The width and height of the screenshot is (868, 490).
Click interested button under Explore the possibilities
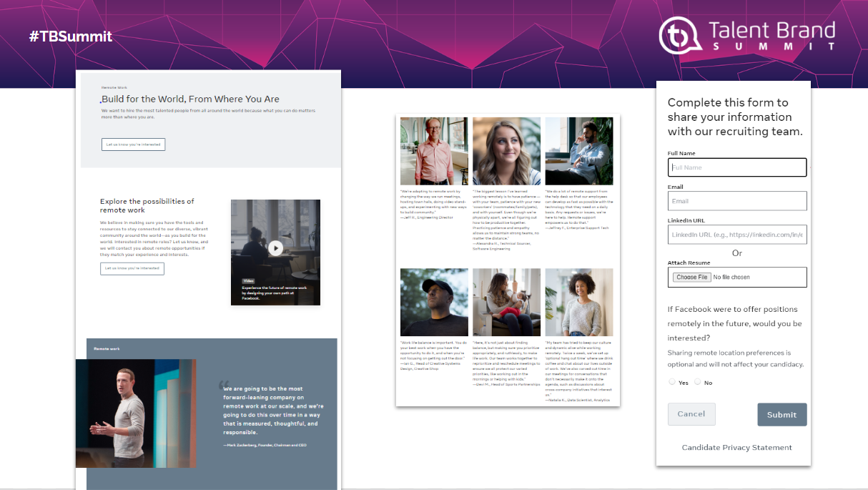[132, 268]
